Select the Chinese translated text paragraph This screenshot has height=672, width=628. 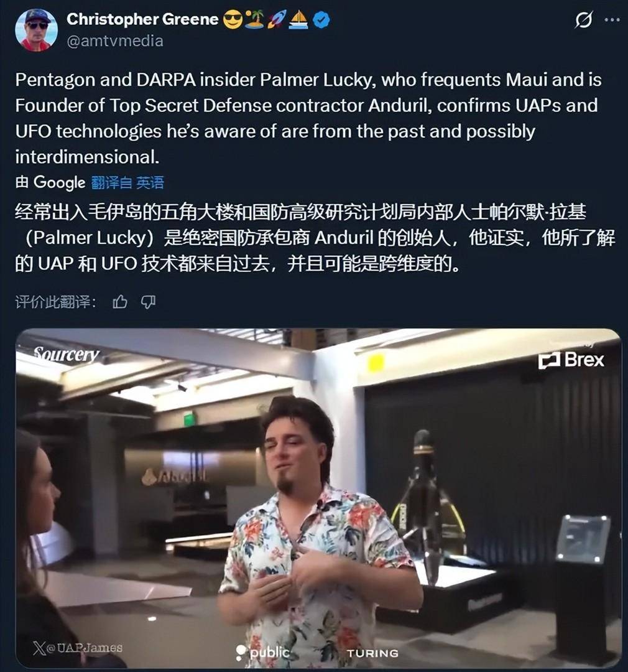pyautogui.click(x=315, y=238)
